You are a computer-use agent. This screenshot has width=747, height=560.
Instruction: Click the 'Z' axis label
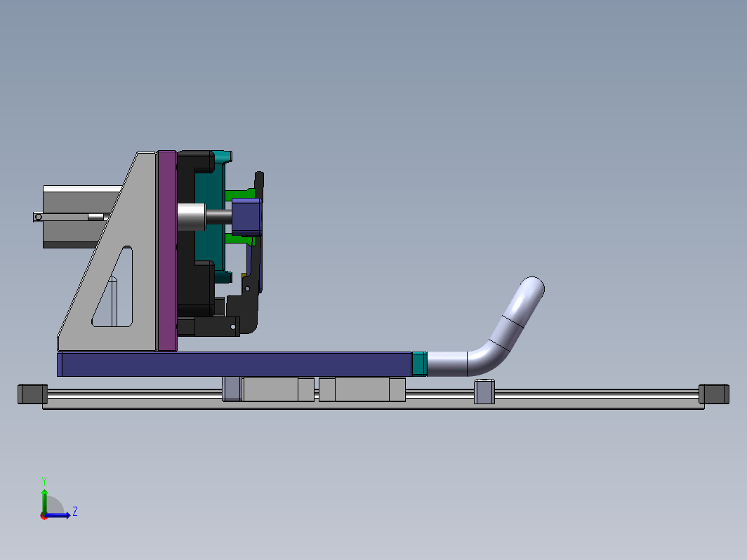click(x=75, y=512)
